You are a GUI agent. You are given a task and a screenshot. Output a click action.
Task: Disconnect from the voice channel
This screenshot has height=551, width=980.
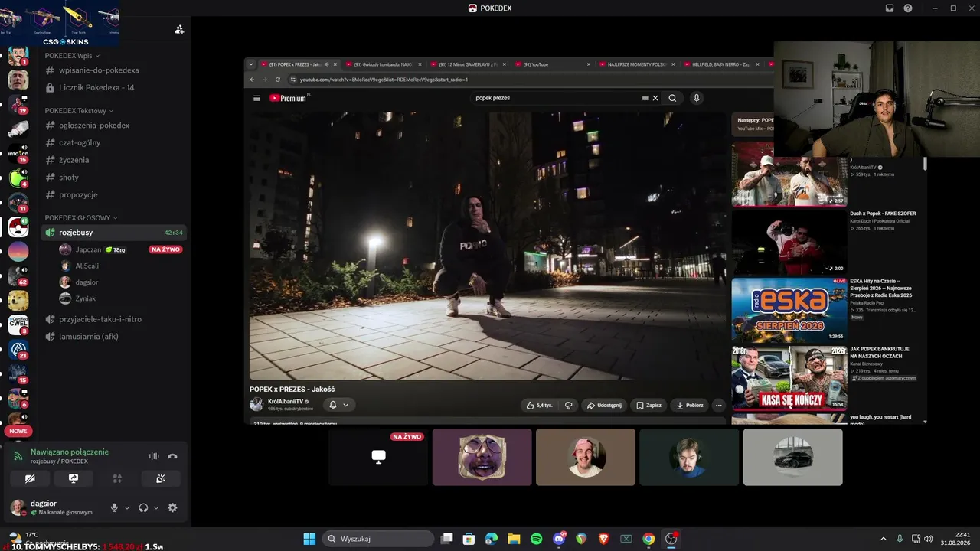[x=172, y=456]
